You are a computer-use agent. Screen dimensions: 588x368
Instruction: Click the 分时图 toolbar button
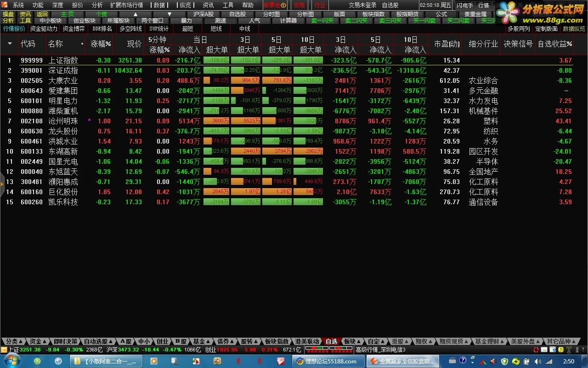click(x=271, y=14)
